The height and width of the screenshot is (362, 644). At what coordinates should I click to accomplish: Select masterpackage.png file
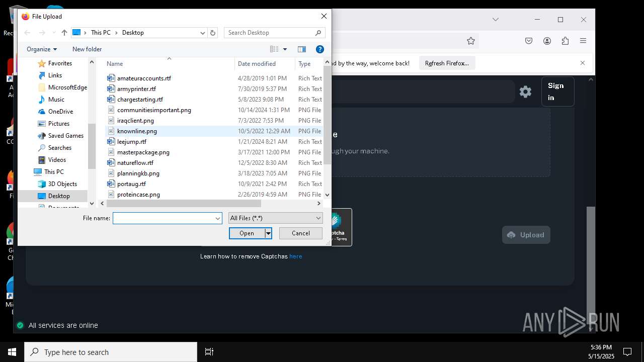143,152
